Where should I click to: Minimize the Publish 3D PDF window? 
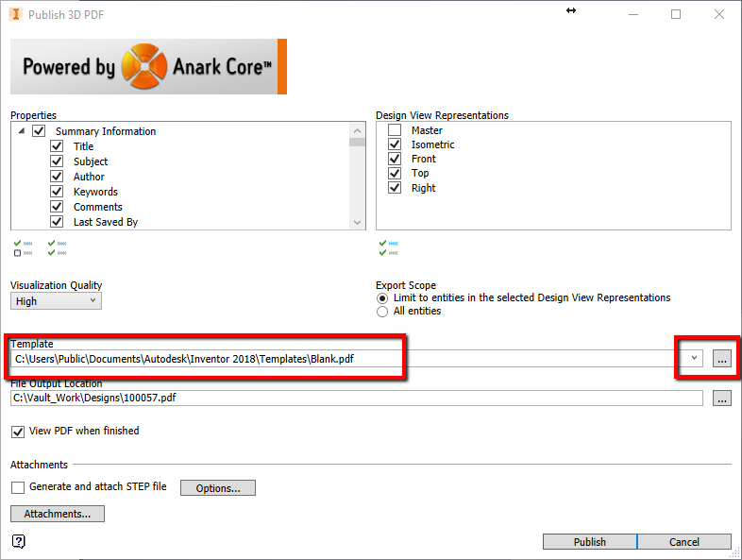coord(633,14)
